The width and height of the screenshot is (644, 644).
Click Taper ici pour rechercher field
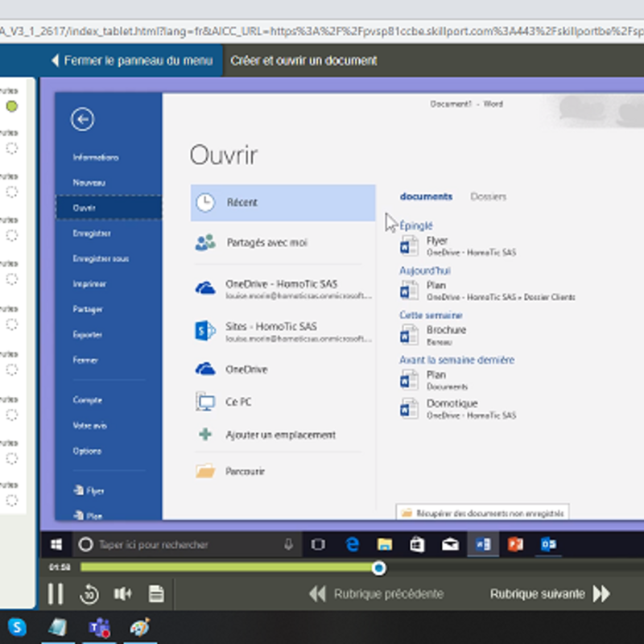pyautogui.click(x=187, y=545)
